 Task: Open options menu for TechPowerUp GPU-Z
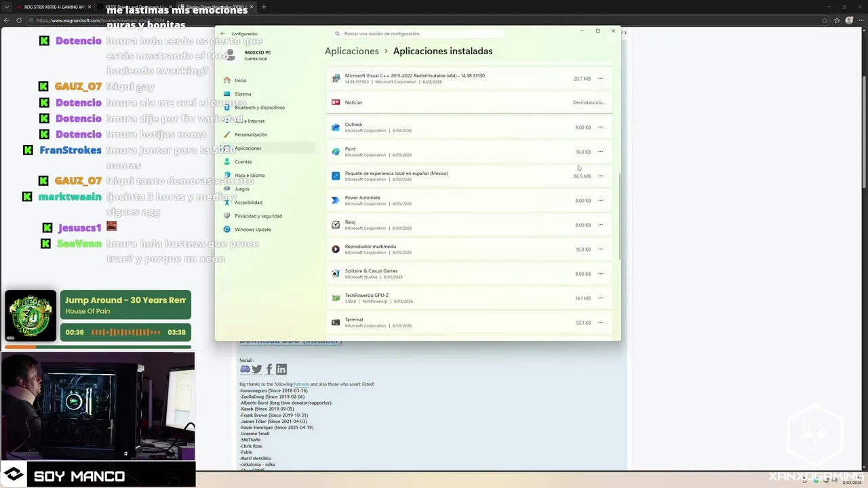coord(600,298)
